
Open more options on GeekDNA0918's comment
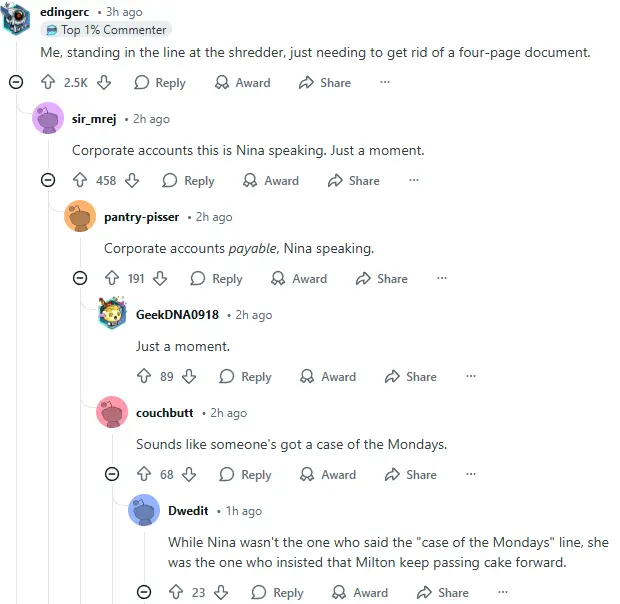pos(471,376)
